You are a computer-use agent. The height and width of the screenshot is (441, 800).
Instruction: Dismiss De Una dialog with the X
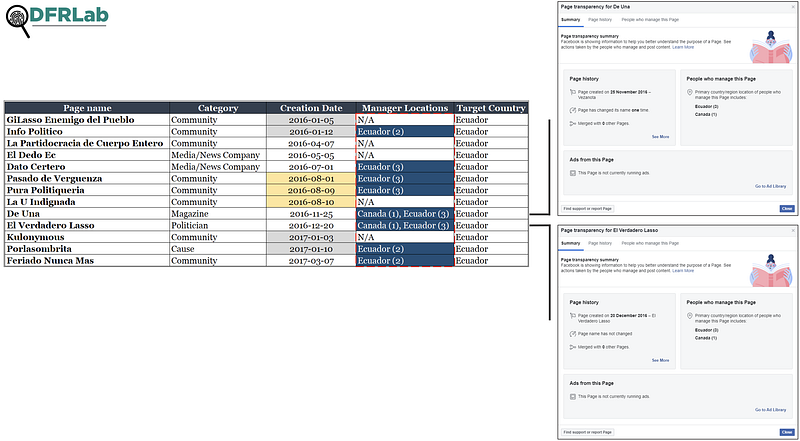[x=793, y=7]
